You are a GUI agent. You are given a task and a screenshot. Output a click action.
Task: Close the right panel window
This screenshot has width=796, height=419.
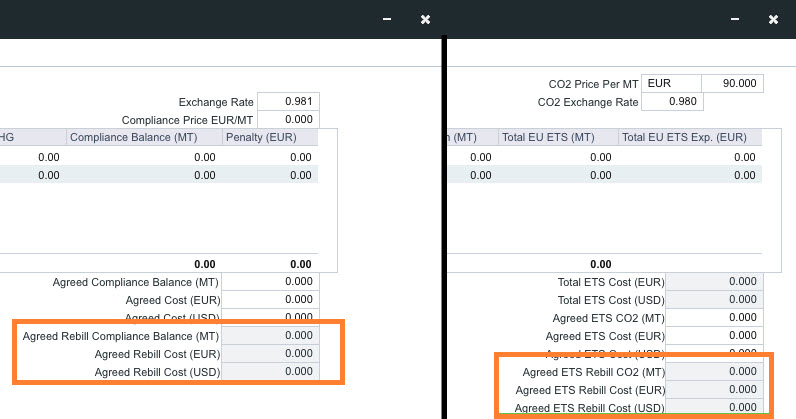tap(773, 19)
